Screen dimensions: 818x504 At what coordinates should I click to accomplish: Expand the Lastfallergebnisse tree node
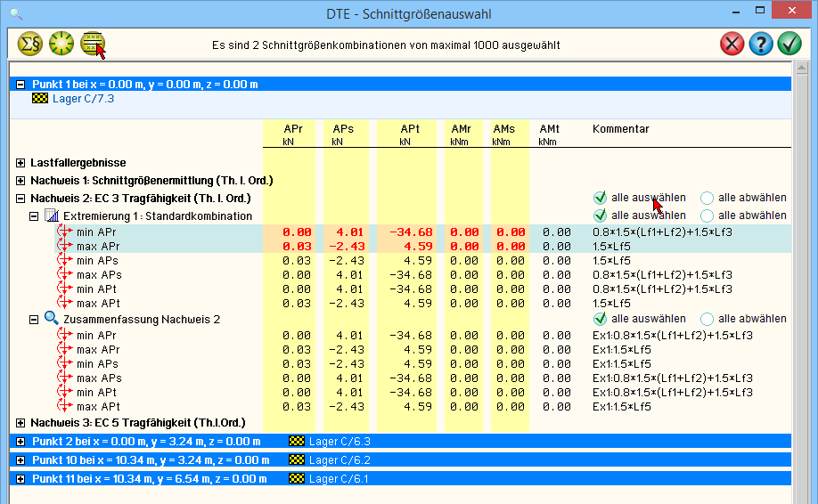tap(20, 163)
